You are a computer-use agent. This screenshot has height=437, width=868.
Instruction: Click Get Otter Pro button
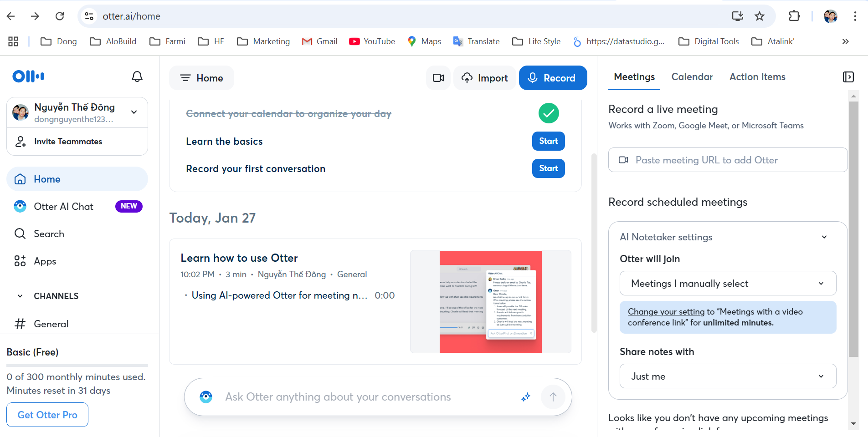click(47, 415)
